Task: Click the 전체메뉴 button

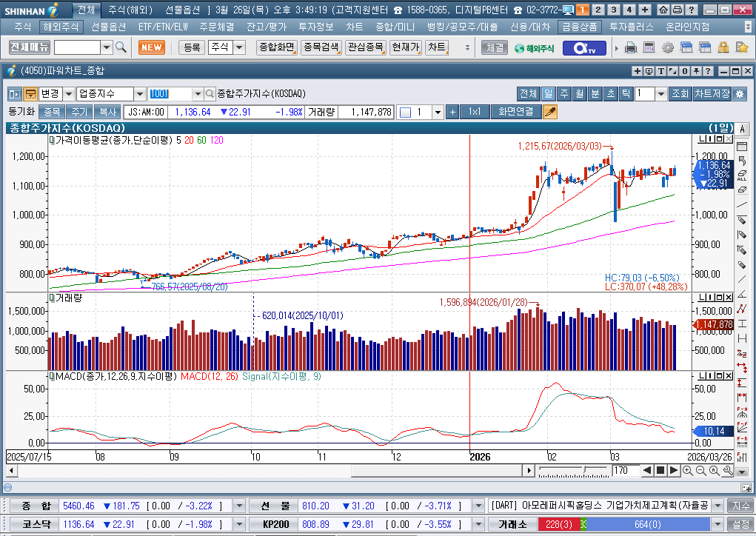Action: coord(30,47)
